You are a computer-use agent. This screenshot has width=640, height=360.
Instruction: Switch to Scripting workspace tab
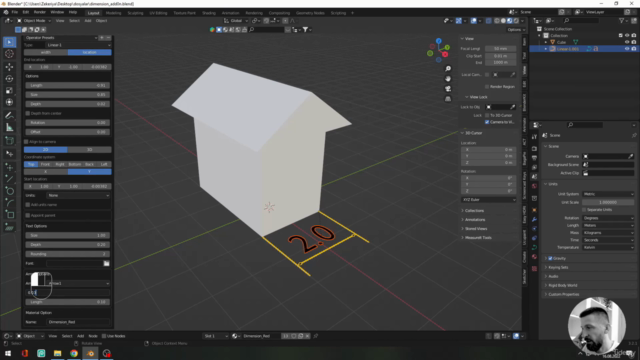tap(338, 13)
